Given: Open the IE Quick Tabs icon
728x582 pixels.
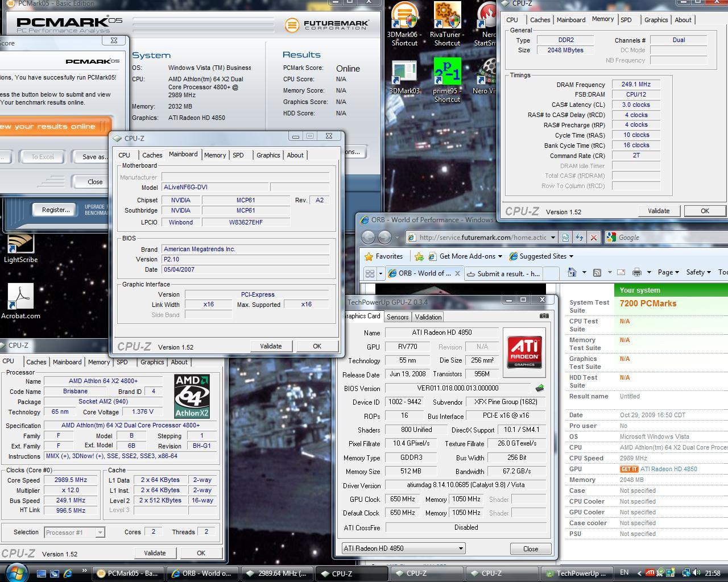Looking at the screenshot, I should point(370,273).
